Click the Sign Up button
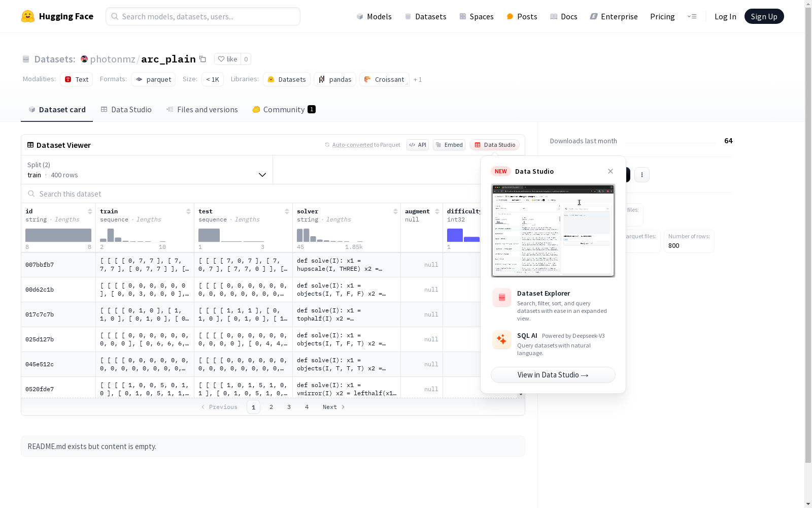This screenshot has height=508, width=812. (x=764, y=16)
